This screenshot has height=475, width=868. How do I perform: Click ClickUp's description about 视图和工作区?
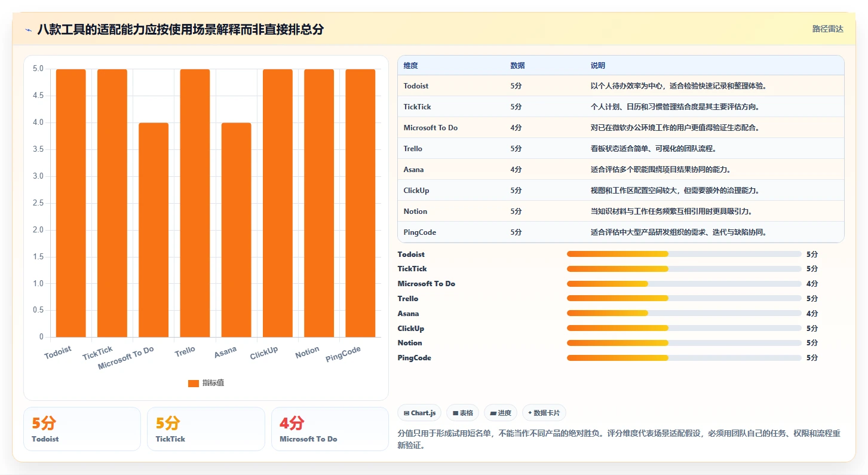(675, 191)
